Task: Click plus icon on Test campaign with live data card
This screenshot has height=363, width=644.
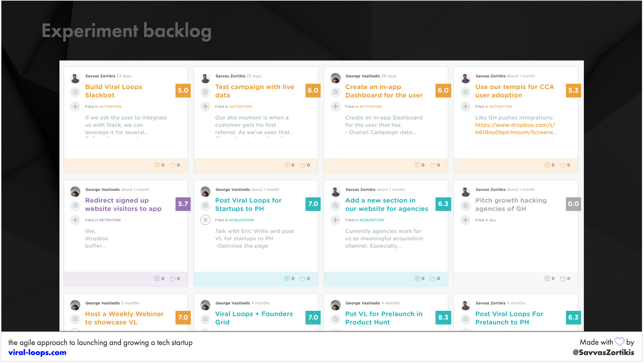Action: [x=206, y=106]
